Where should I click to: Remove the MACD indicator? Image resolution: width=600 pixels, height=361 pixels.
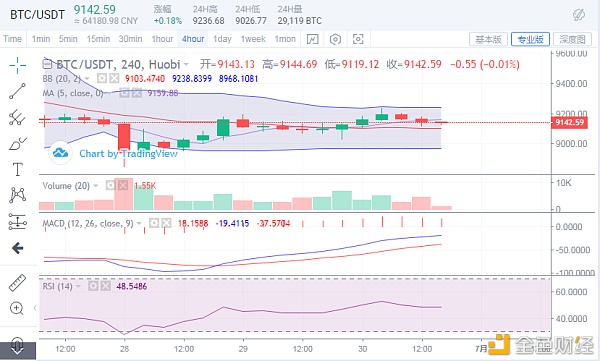[166, 223]
